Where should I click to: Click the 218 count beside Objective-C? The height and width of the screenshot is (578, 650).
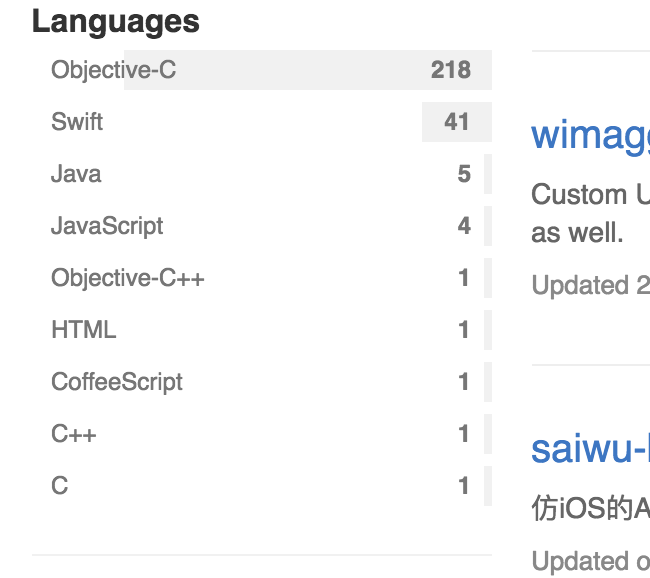tap(451, 70)
